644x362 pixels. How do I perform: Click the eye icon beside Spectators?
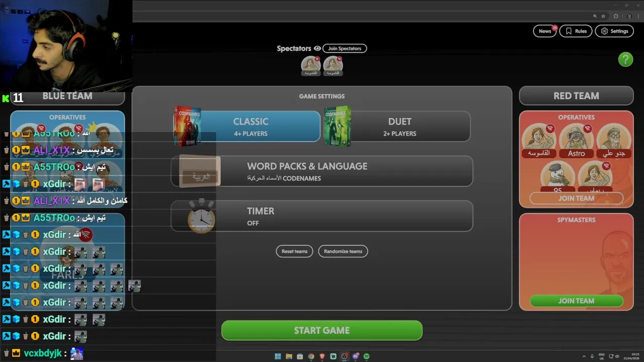317,48
